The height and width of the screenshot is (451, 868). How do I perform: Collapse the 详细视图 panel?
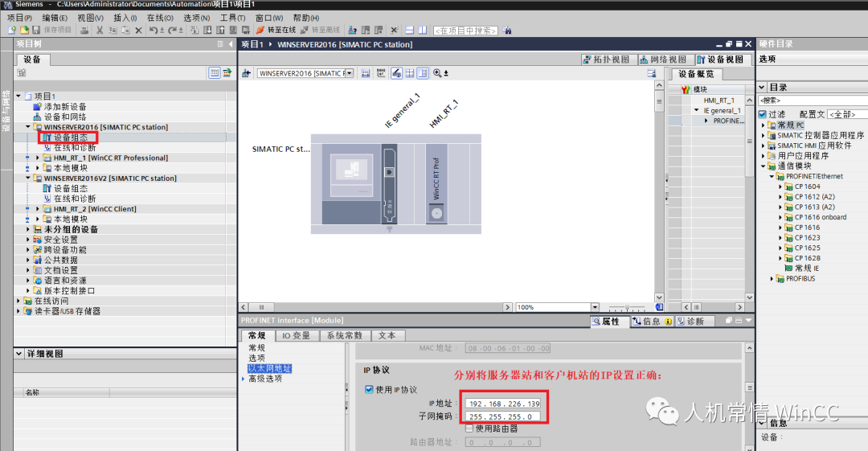click(x=18, y=354)
